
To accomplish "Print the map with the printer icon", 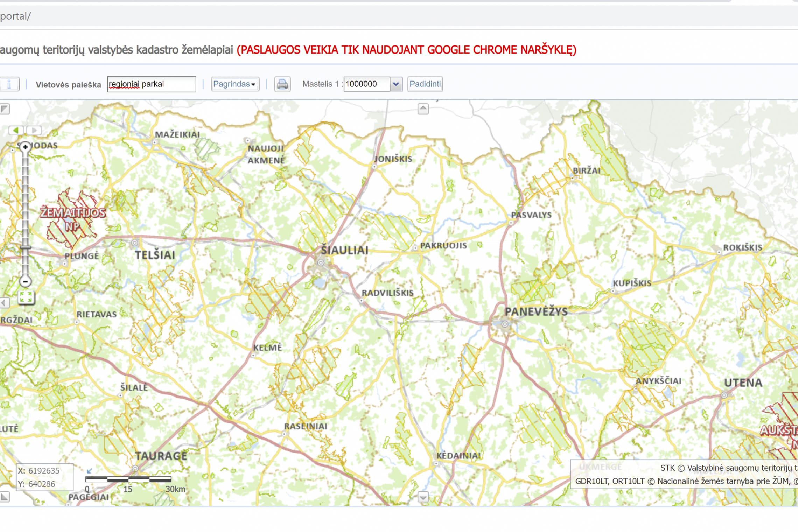I will (282, 84).
